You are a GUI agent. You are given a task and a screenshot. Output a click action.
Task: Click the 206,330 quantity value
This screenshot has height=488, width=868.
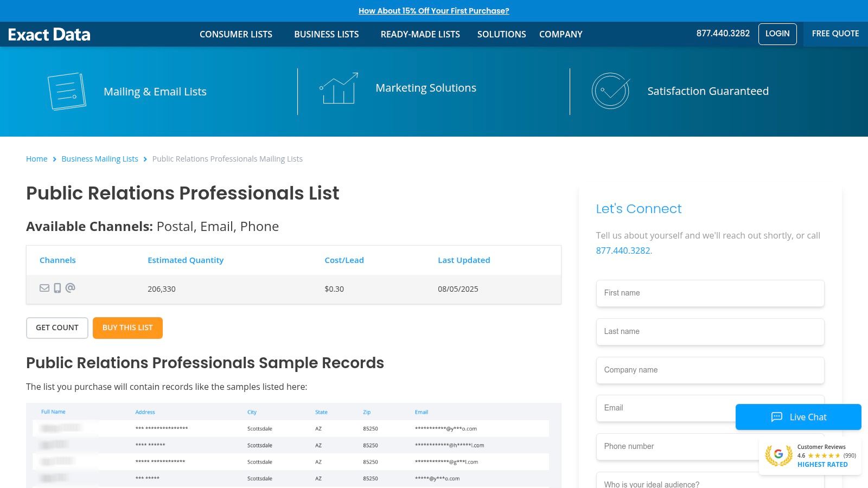pyautogui.click(x=162, y=289)
